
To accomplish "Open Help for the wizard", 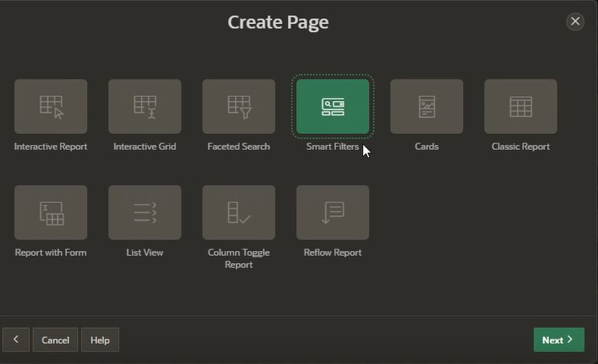I will click(100, 340).
